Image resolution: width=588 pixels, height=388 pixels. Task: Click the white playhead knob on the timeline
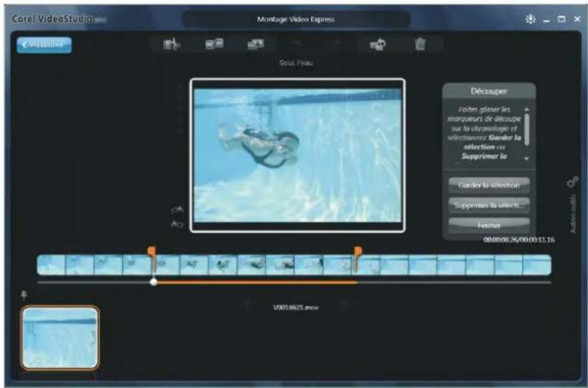pos(153,282)
